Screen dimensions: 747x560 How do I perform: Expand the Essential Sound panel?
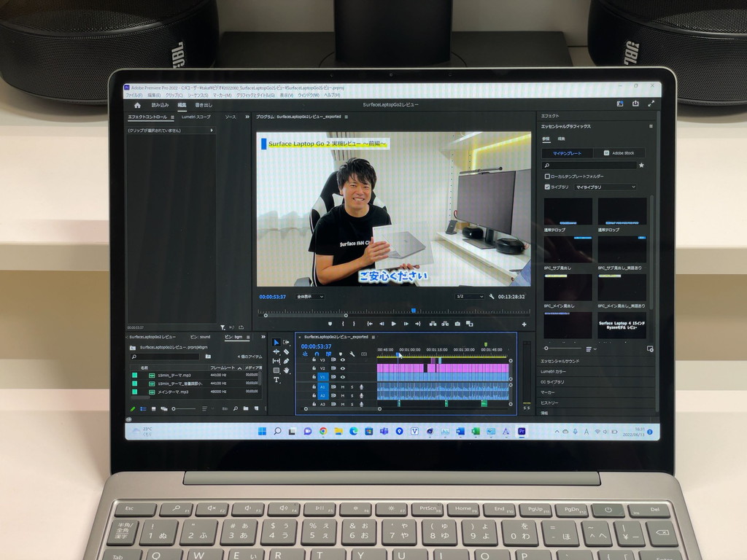(560, 361)
